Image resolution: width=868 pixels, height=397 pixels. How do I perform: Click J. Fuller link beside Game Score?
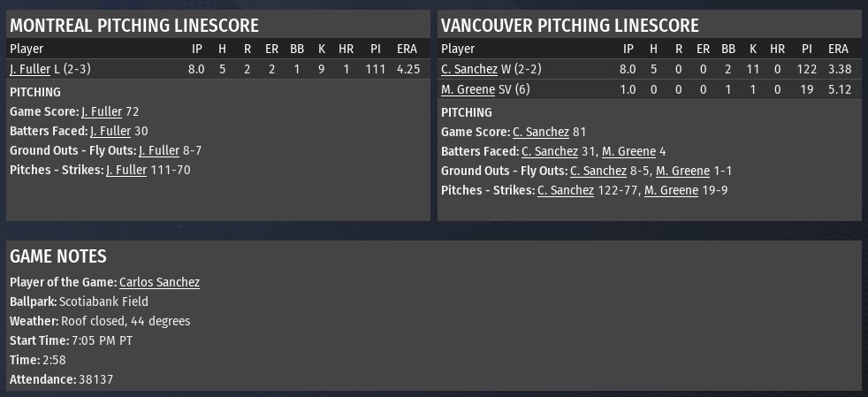pyautogui.click(x=101, y=111)
